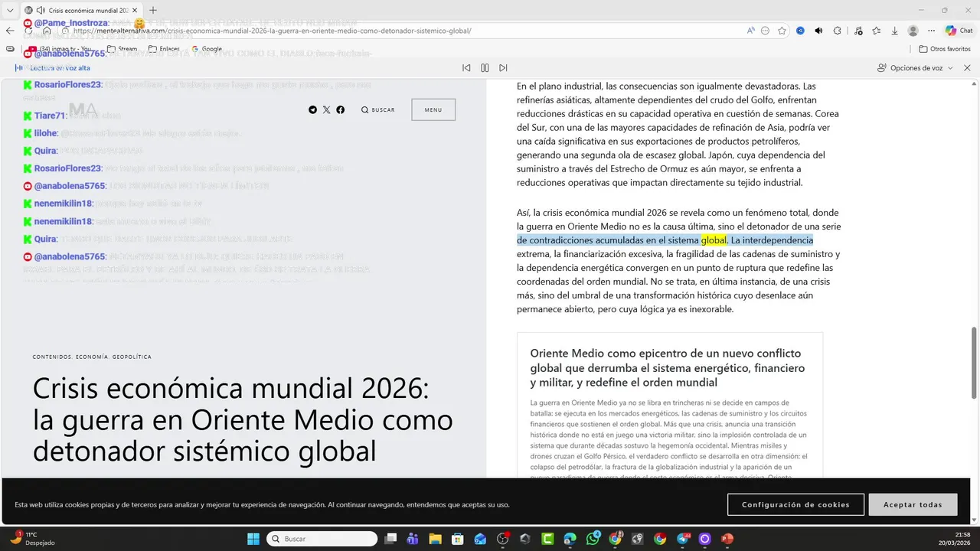The image size is (980, 551).
Task: Skip to next paragraph in read aloud
Action: [x=503, y=68]
